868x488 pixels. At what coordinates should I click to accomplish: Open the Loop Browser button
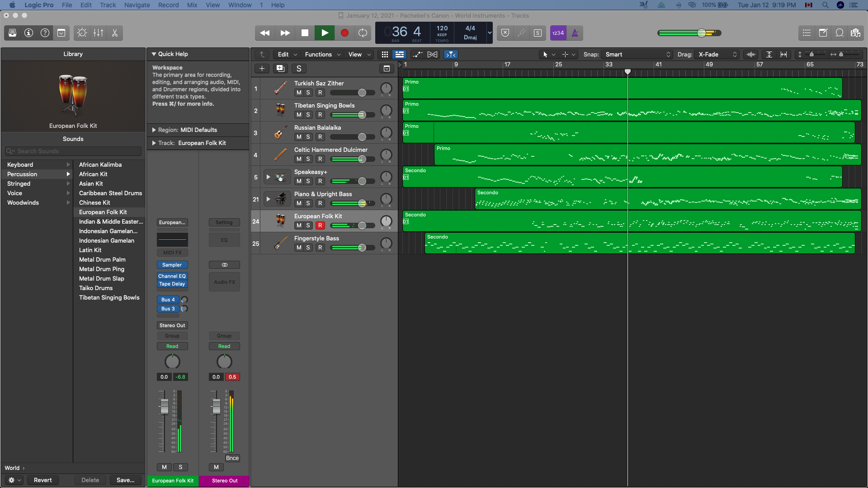[x=840, y=33]
